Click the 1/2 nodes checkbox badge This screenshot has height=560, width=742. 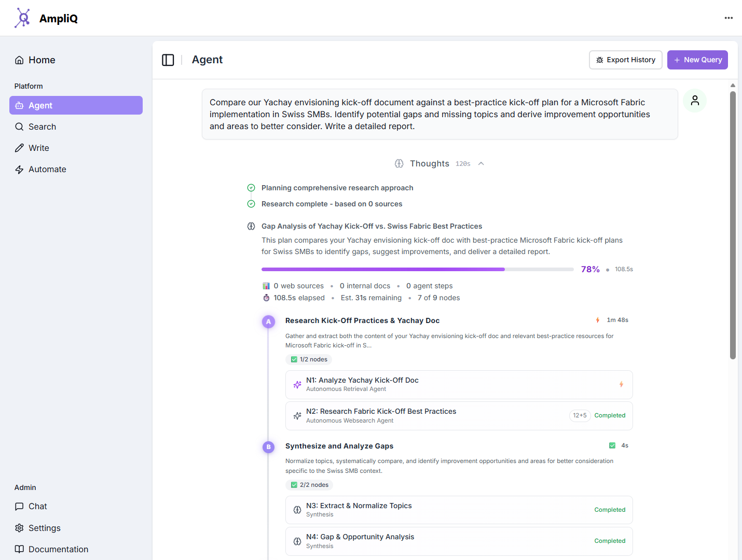309,359
